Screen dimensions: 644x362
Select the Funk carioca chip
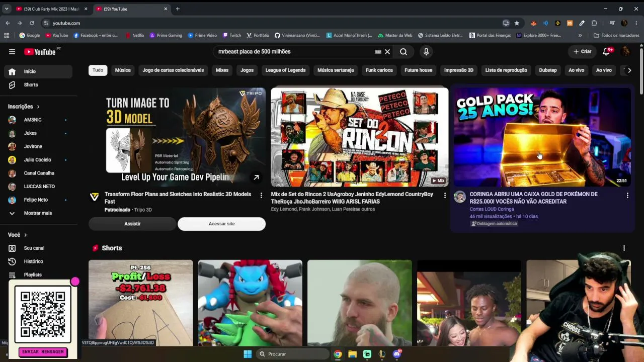click(379, 70)
